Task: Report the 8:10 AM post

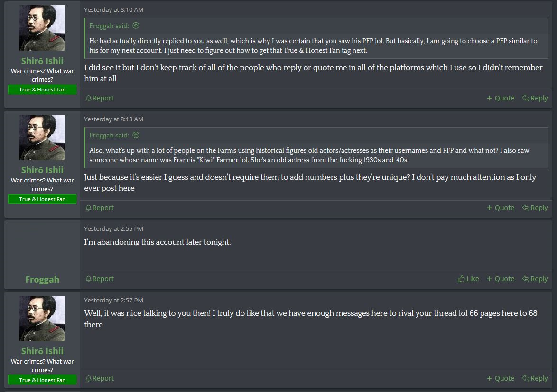Action: [x=100, y=98]
